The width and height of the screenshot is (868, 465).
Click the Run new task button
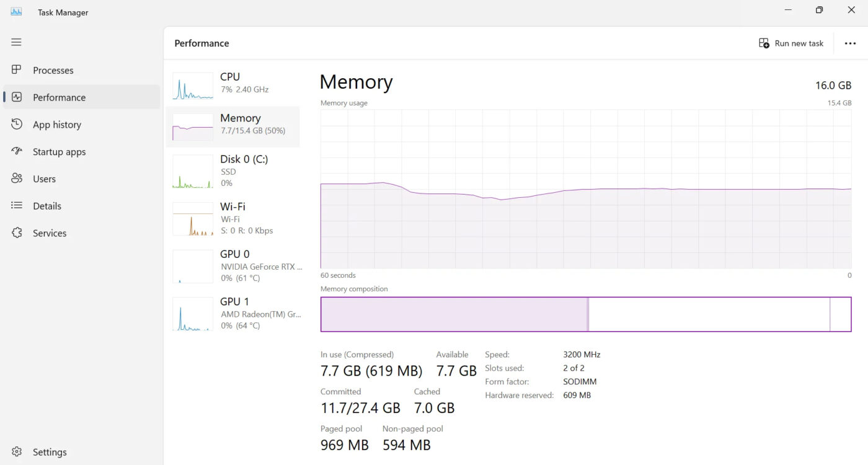(x=791, y=43)
